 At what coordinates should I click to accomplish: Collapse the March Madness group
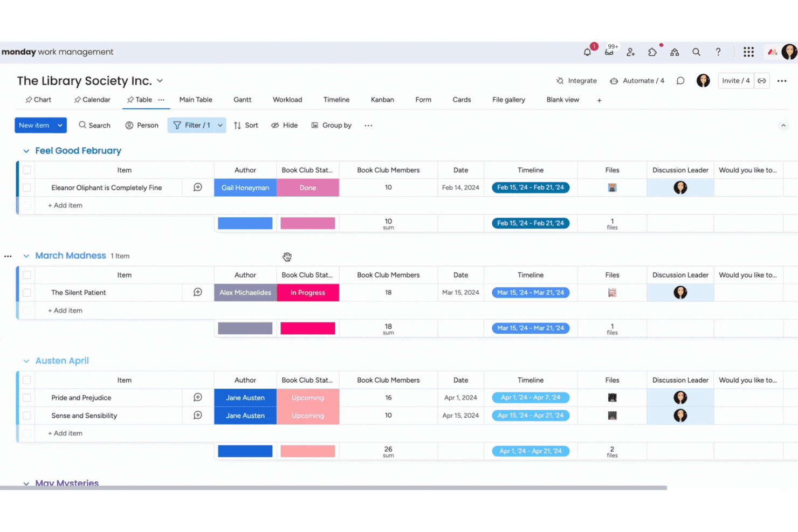[26, 256]
